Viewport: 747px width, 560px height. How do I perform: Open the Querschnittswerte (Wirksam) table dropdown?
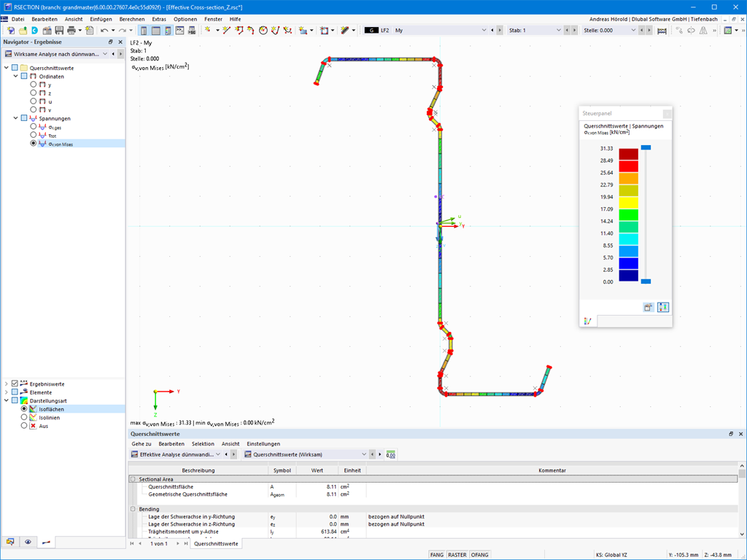pyautogui.click(x=364, y=454)
